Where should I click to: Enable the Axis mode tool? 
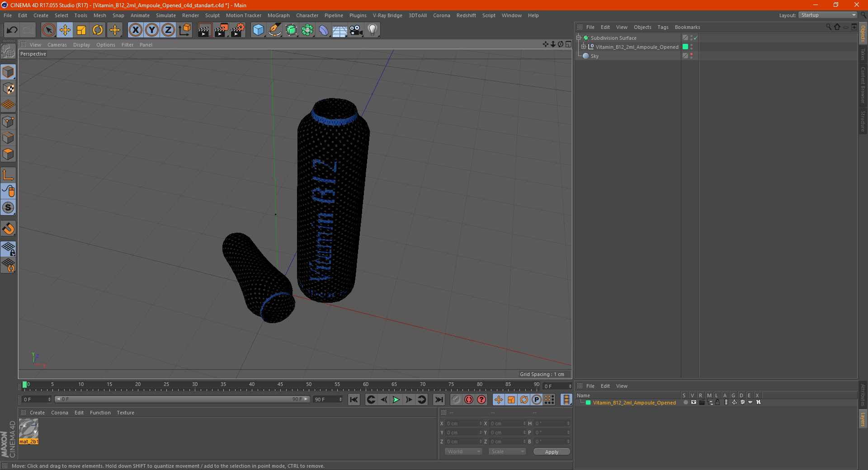pos(8,175)
